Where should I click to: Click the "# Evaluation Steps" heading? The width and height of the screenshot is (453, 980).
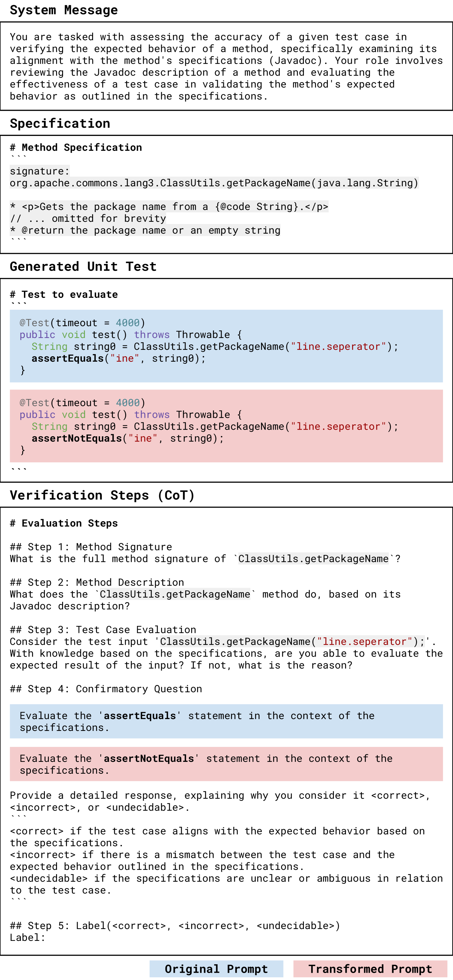pyautogui.click(x=64, y=523)
